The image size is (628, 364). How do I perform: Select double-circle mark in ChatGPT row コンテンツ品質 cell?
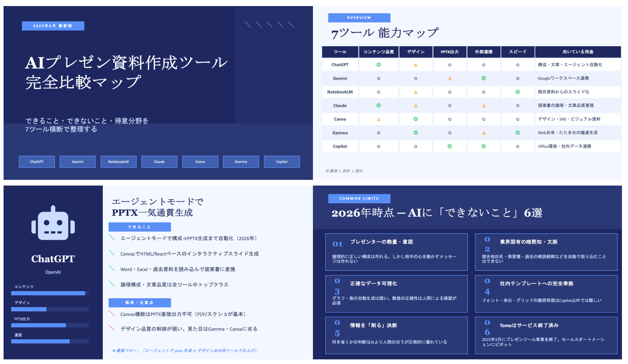pos(378,65)
